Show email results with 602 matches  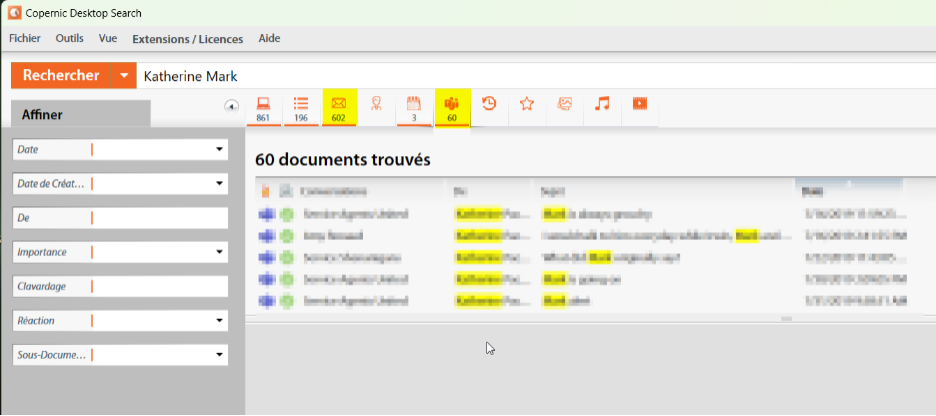tap(339, 108)
